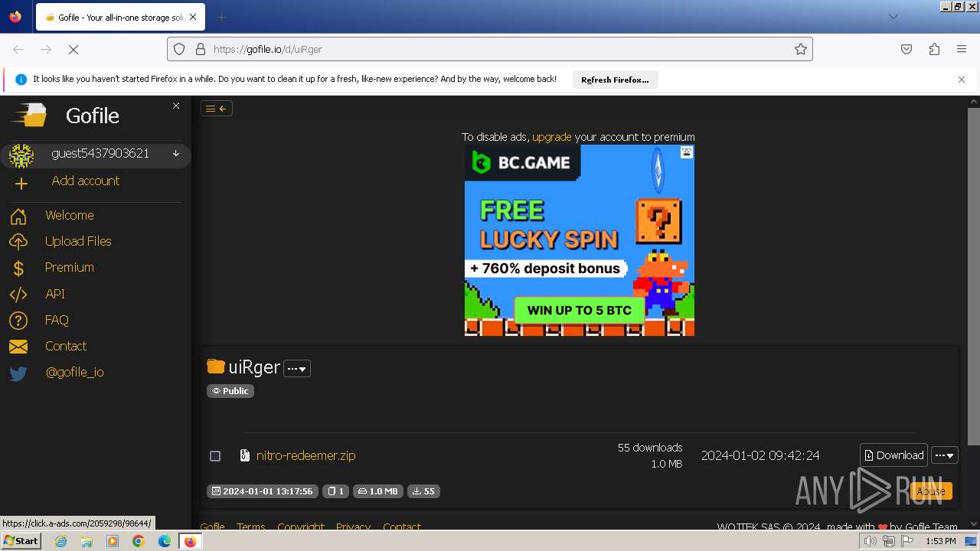
Task: Open the FAQ sidebar menu item
Action: [57, 321]
